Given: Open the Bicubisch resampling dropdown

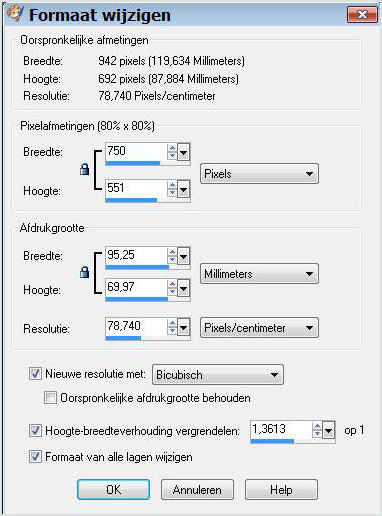Looking at the screenshot, I should 218,375.
